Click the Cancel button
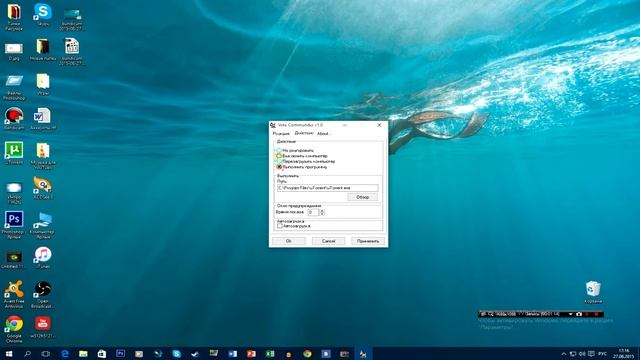 328,241
